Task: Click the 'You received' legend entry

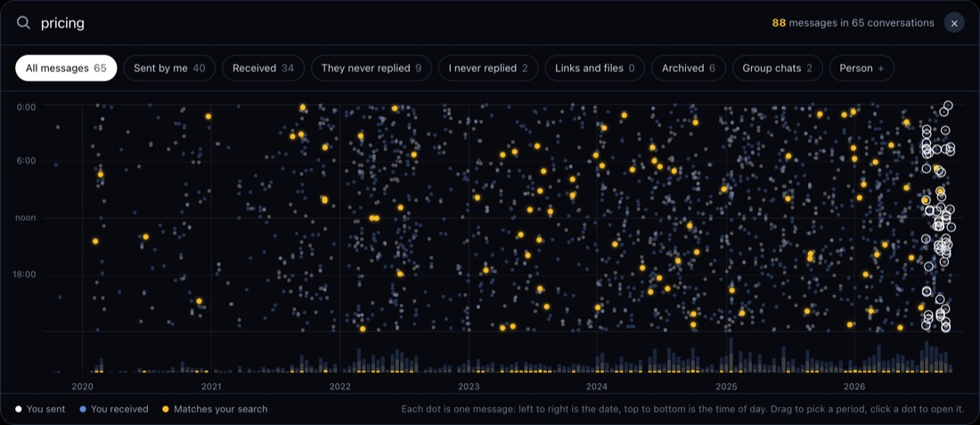Action: pos(114,409)
